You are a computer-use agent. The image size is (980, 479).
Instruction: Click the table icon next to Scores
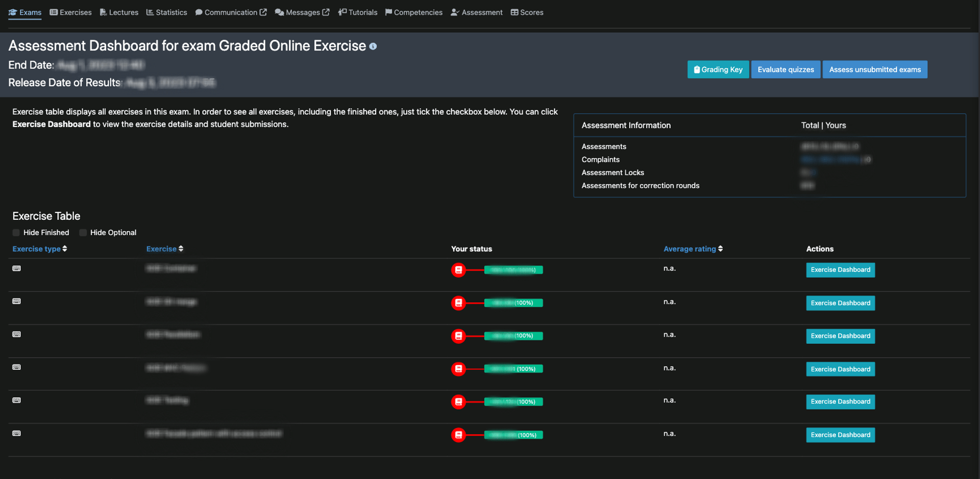(x=513, y=12)
